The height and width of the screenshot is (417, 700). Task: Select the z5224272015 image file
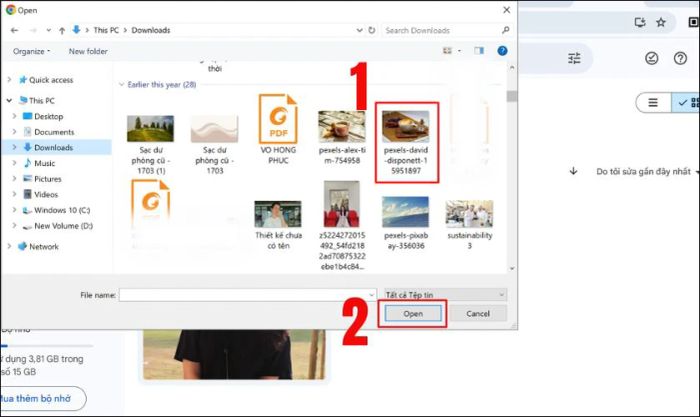point(342,225)
